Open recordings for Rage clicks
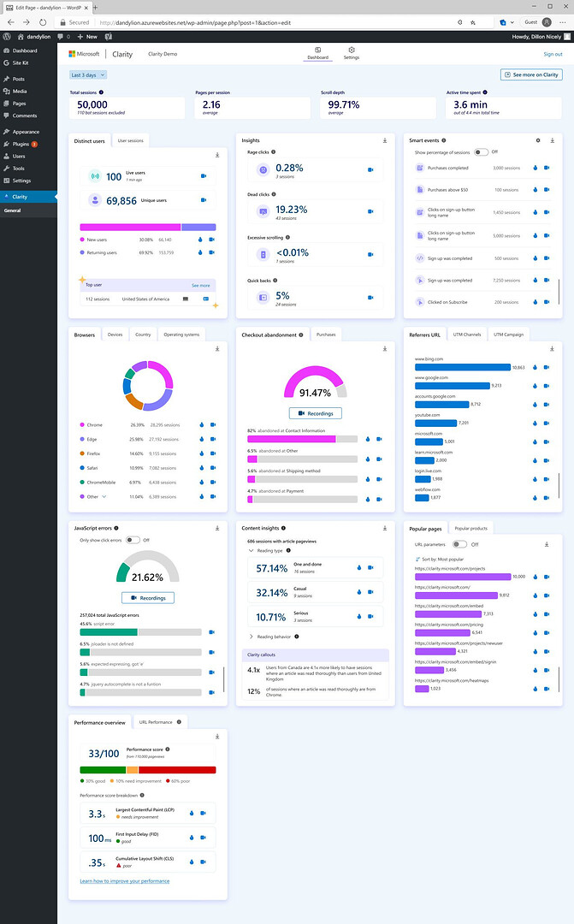 pos(370,168)
